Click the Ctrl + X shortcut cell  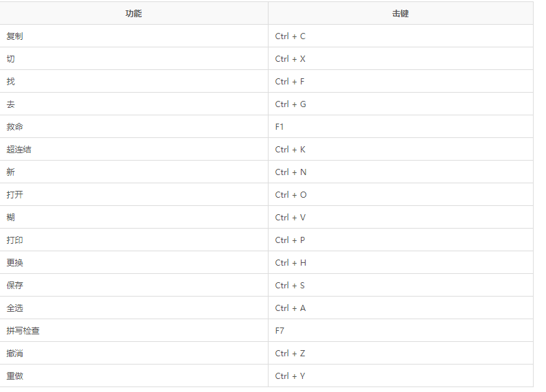[x=291, y=59]
